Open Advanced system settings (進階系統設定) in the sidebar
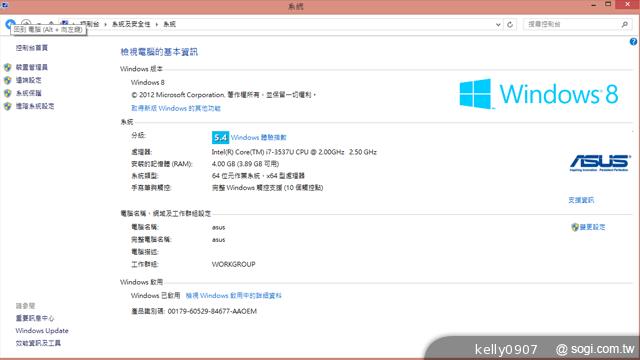640x360 pixels. [x=35, y=106]
